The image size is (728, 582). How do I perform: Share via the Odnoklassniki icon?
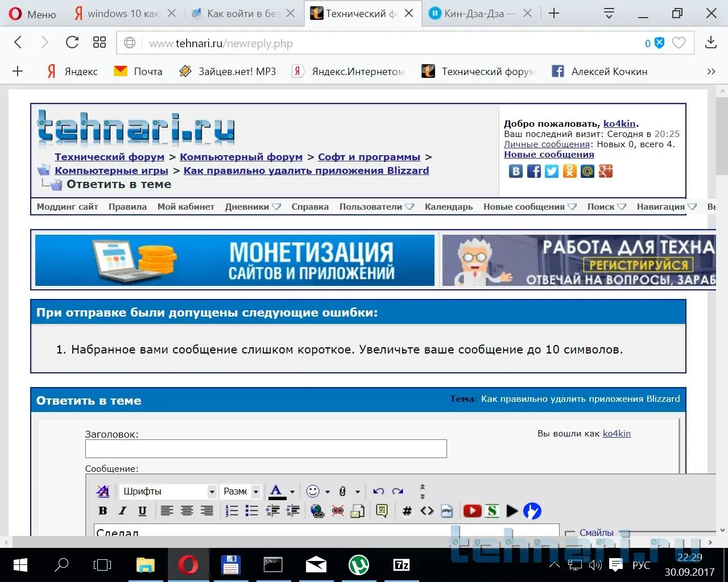point(569,171)
